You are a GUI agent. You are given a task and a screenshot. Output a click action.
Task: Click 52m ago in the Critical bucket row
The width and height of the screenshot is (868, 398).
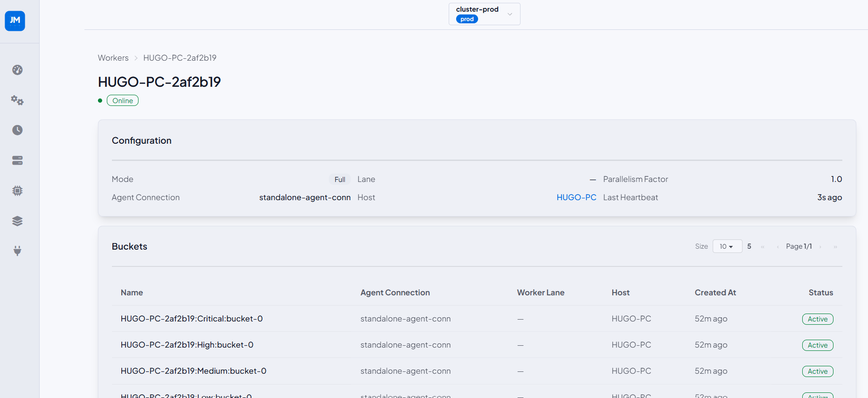pos(711,319)
